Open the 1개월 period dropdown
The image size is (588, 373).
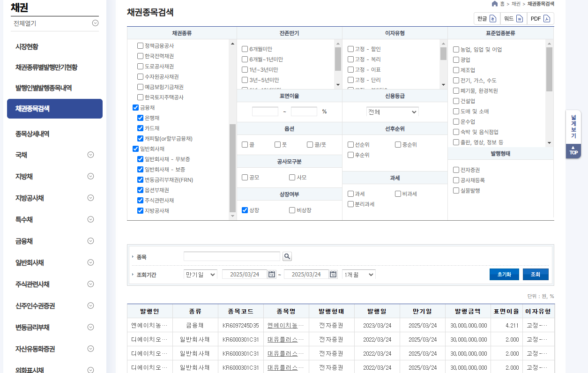coord(358,274)
